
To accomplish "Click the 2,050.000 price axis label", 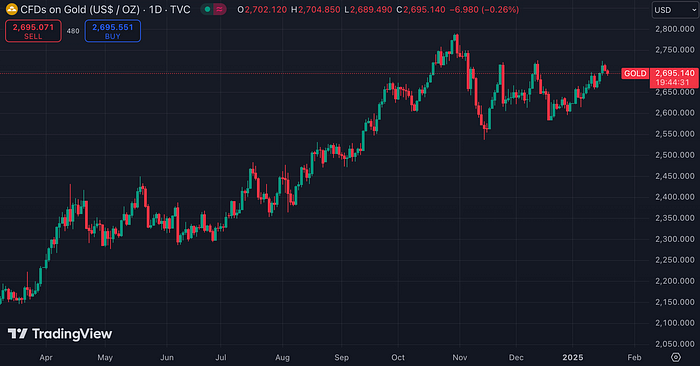I will tap(675, 344).
